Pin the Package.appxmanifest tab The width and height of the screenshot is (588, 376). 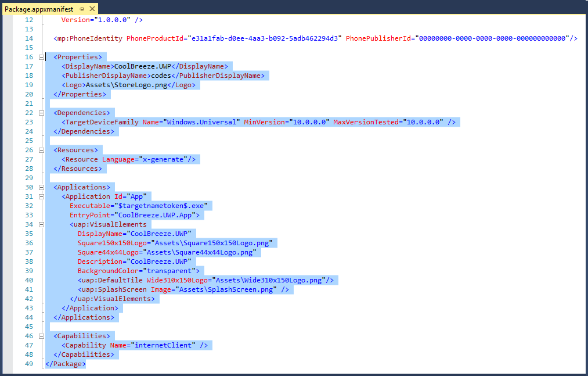[81, 9]
